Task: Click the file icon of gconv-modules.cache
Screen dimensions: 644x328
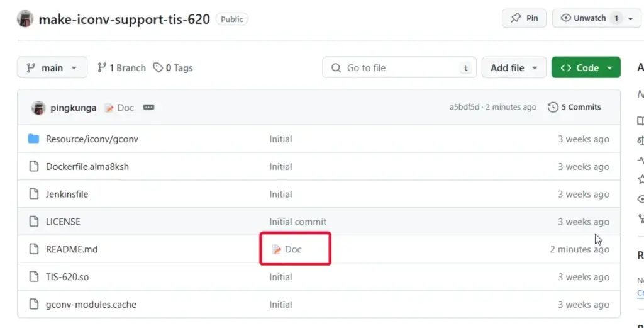Action: (34, 304)
